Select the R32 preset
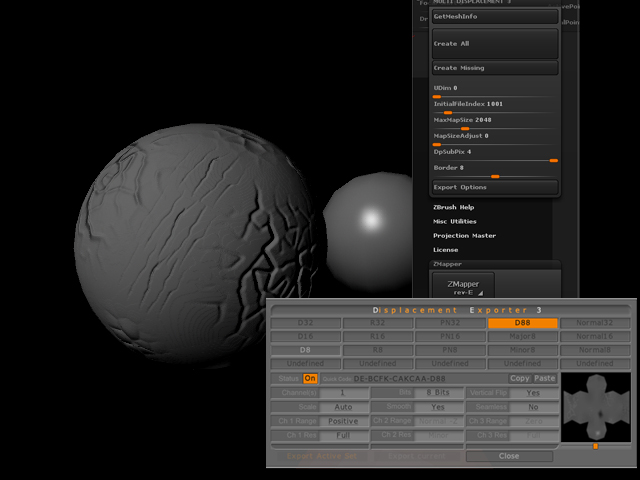This screenshot has width=640, height=480. pos(378,323)
